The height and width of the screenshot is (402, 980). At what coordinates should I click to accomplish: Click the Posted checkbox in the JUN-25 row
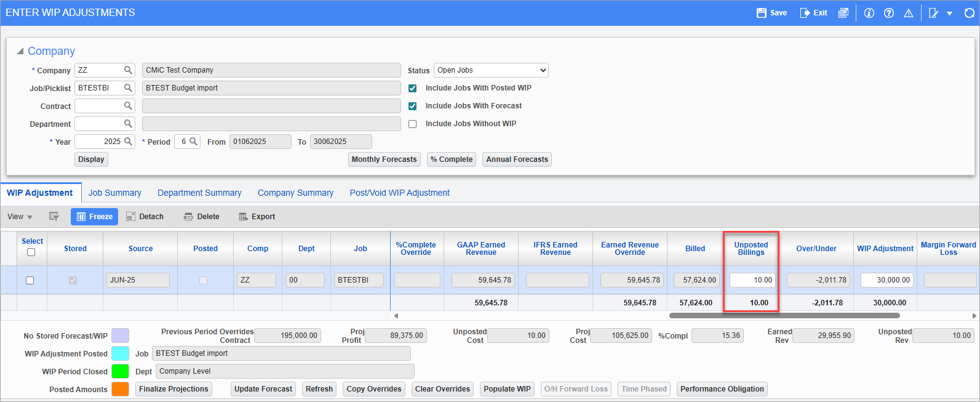(204, 281)
